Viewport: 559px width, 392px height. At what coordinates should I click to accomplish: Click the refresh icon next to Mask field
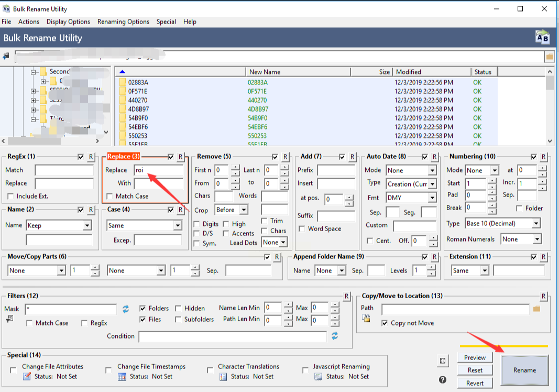coord(126,309)
